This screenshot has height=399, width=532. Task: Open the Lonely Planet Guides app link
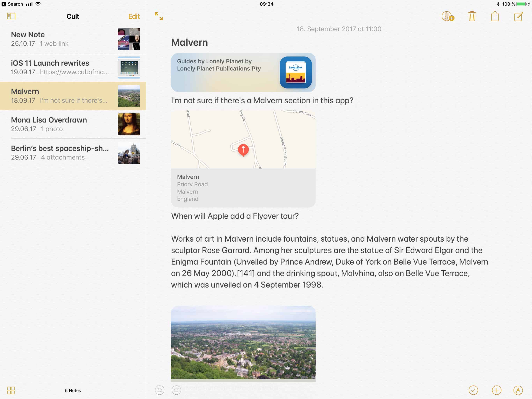243,72
